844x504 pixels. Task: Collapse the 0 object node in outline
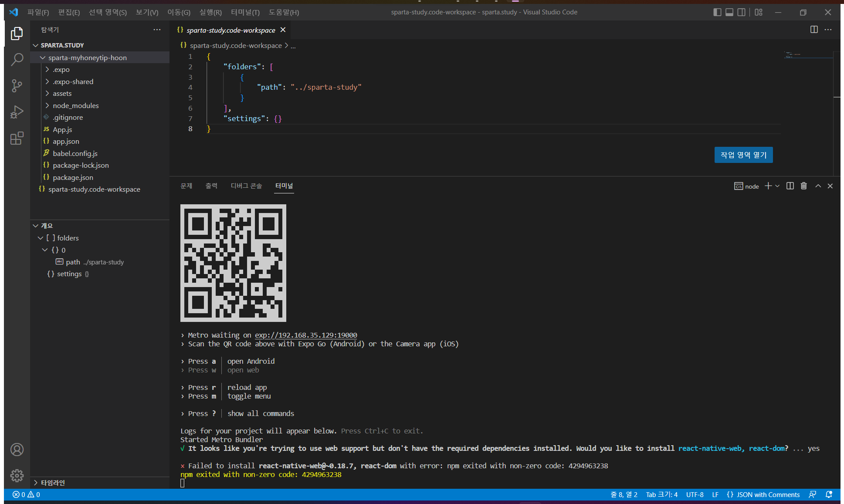tap(45, 250)
